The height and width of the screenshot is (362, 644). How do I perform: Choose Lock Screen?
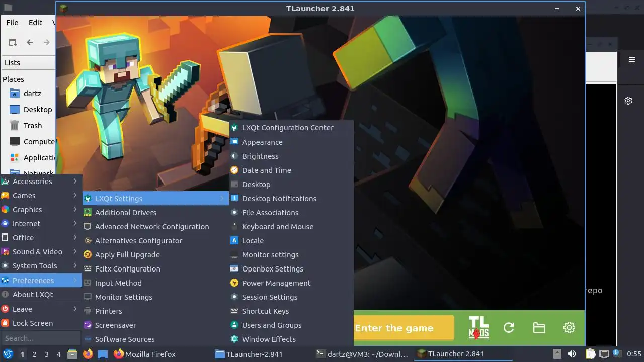(41, 323)
